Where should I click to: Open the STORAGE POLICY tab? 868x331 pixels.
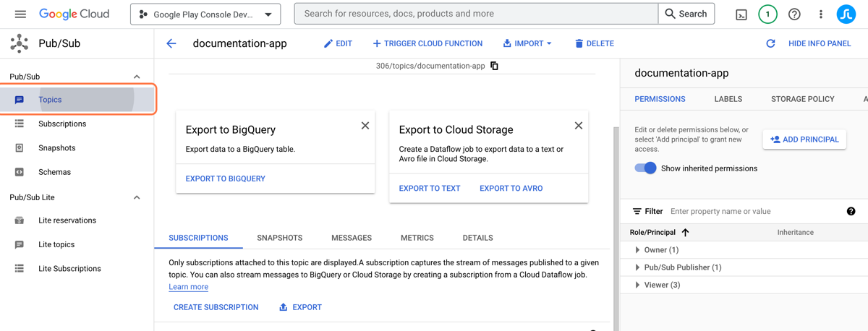click(803, 99)
